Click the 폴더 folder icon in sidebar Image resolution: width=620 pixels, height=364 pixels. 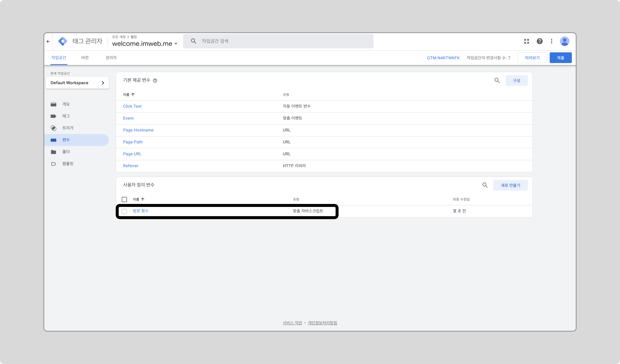[53, 152]
